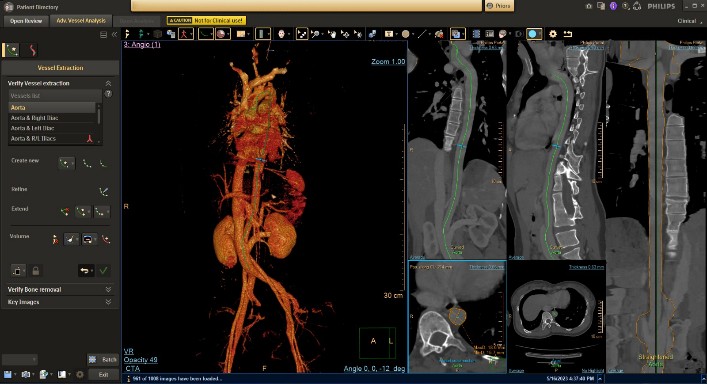
Task: Click the first Volume tool icon
Action: [55, 239]
